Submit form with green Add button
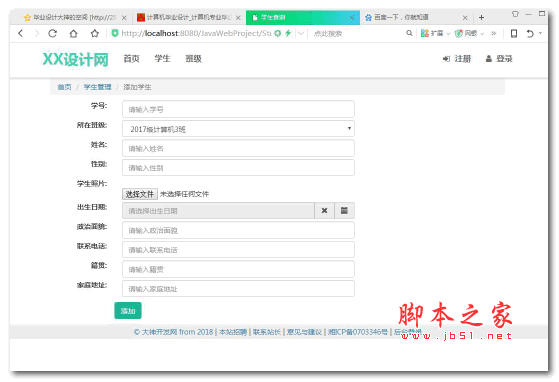Screen dimensions: 559x382 click(128, 311)
